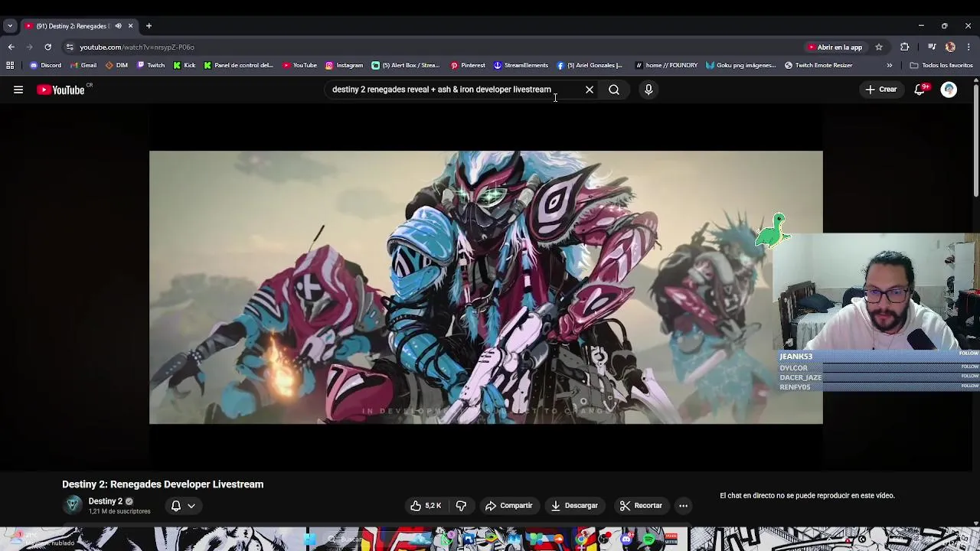Open the home // FOUNDRY bookmark
This screenshot has width=980, height=551.
pyautogui.click(x=666, y=65)
